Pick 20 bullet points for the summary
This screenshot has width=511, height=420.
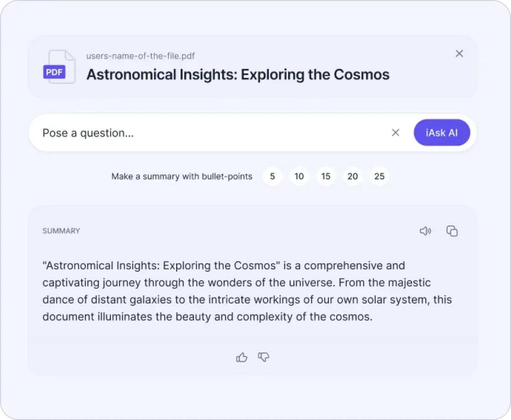point(352,176)
